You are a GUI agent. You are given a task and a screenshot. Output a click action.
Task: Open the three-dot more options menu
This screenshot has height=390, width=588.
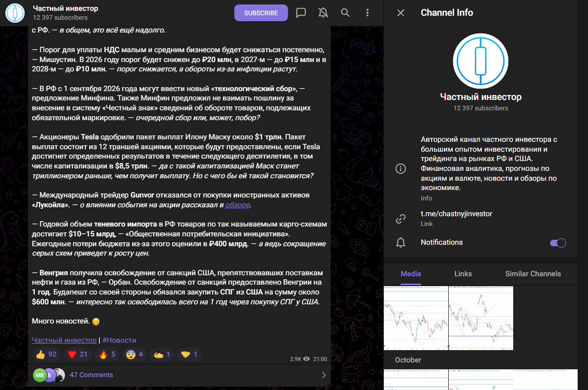pos(368,13)
